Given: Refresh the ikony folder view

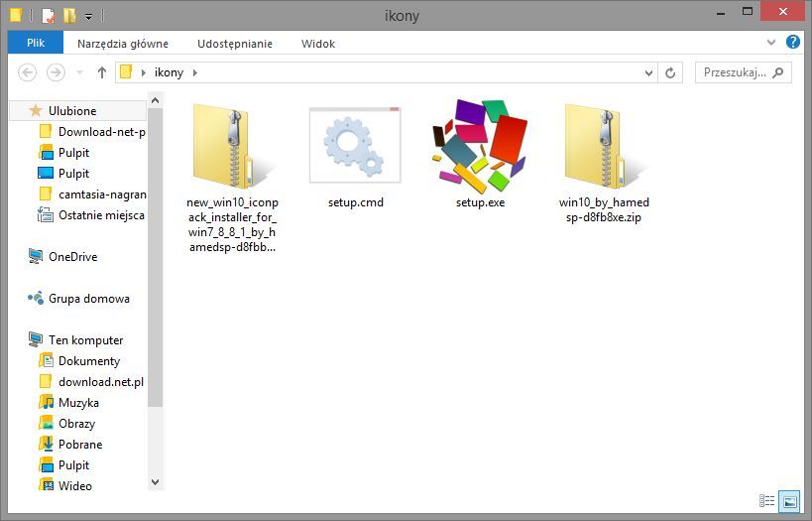Looking at the screenshot, I should (x=670, y=72).
